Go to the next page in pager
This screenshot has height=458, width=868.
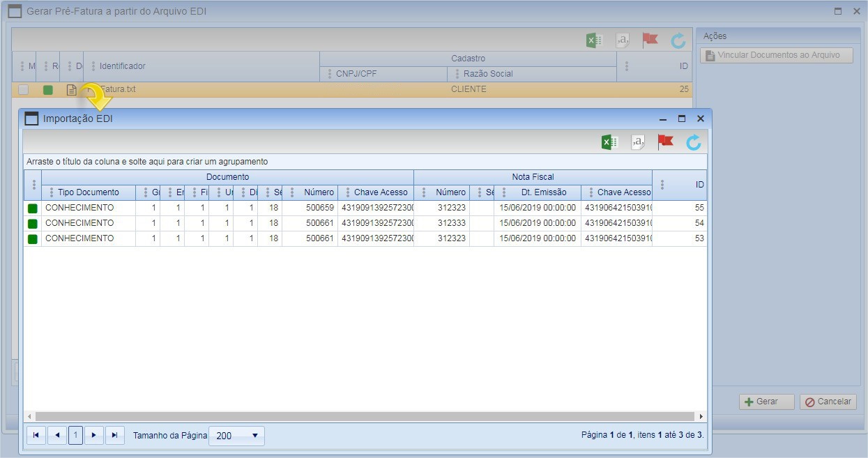pos(94,435)
